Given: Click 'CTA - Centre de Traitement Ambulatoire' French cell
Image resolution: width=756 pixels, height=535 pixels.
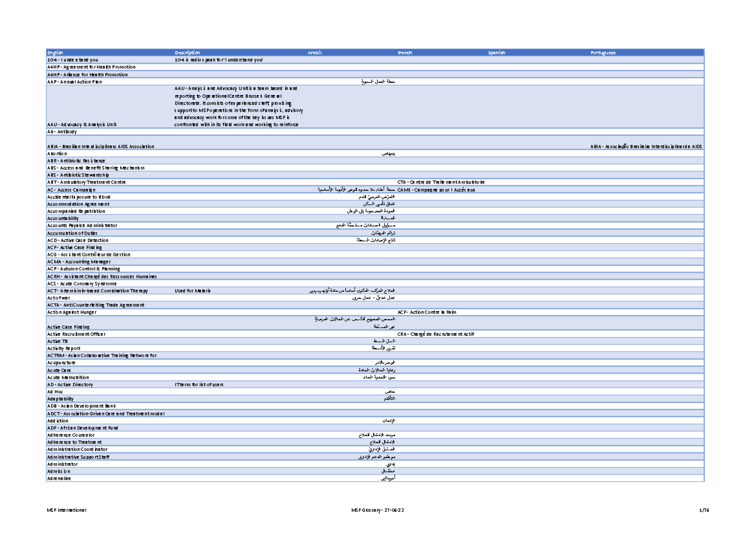Looking at the screenshot, I should coord(441,182).
